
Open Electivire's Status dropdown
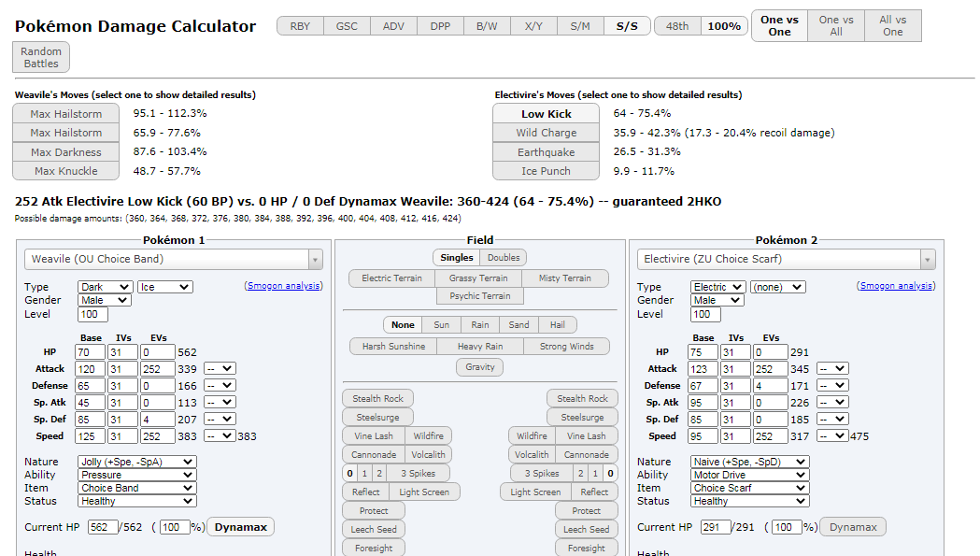[750, 501]
